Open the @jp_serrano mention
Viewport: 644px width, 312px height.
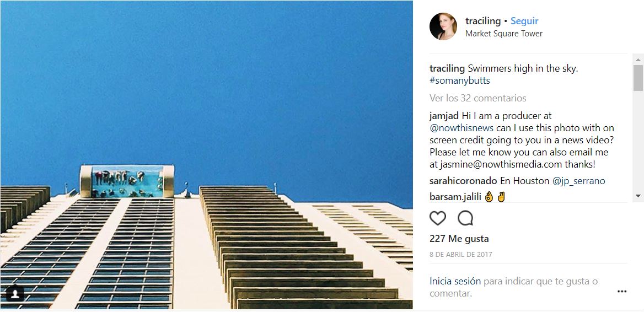point(578,181)
